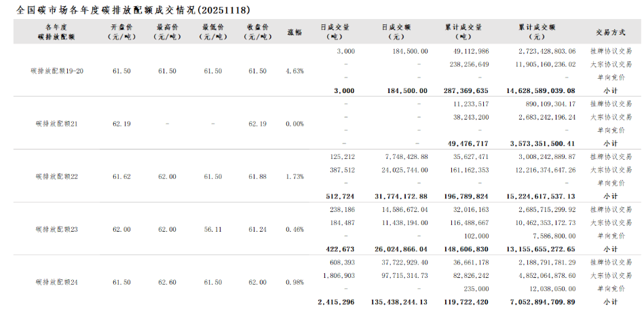Screen dimensions: 644x316
Task: Click the 碳排放配额24 row label
Action: pos(58,282)
